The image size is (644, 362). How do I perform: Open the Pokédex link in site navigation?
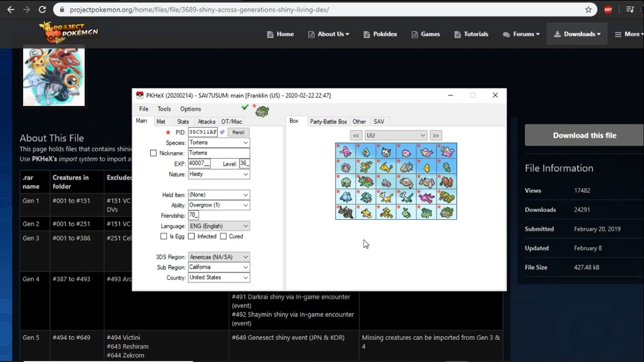point(380,34)
